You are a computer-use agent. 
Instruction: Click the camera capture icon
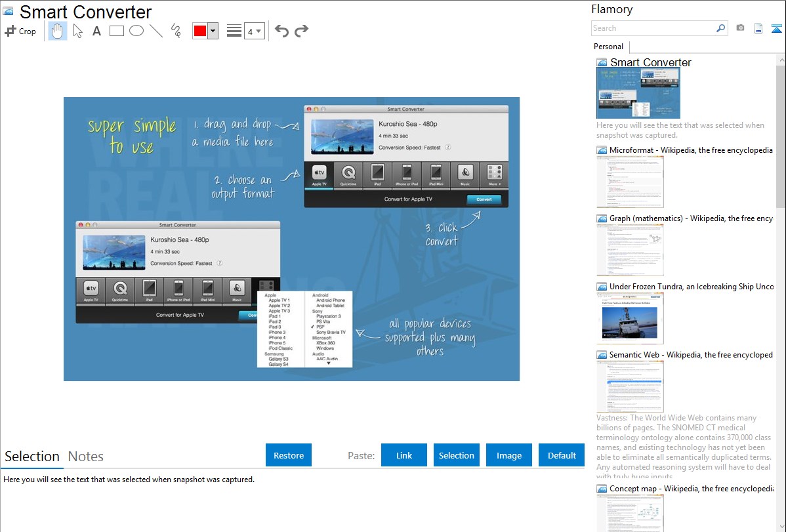coord(740,28)
